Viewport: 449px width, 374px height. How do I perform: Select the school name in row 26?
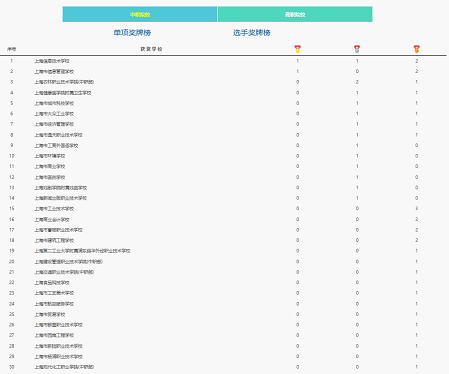click(x=58, y=325)
